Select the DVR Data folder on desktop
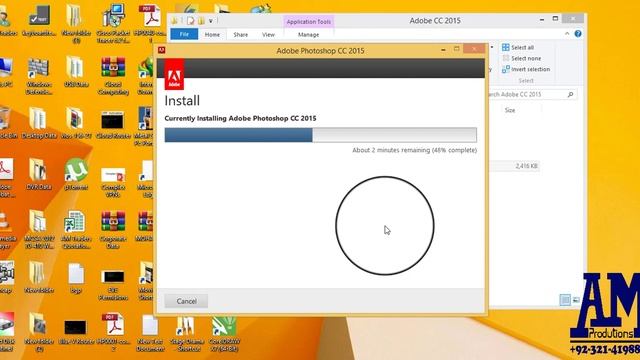 [x=39, y=174]
